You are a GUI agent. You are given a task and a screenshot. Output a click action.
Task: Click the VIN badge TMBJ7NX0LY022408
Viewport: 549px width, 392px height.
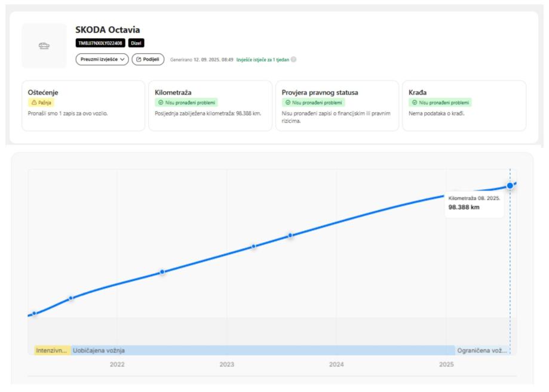click(x=100, y=43)
